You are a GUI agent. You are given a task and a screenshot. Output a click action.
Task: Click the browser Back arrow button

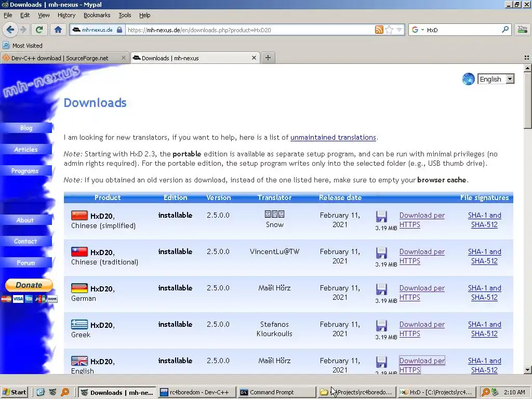click(10, 30)
